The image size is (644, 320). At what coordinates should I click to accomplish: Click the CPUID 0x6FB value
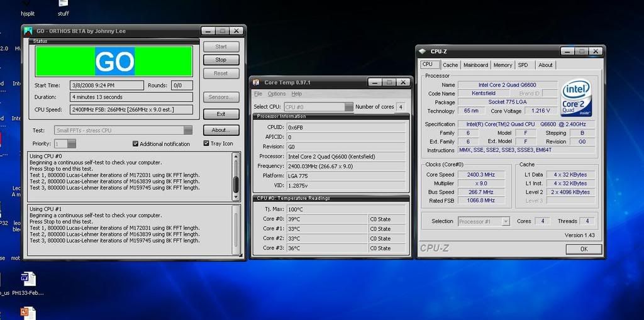pyautogui.click(x=346, y=128)
